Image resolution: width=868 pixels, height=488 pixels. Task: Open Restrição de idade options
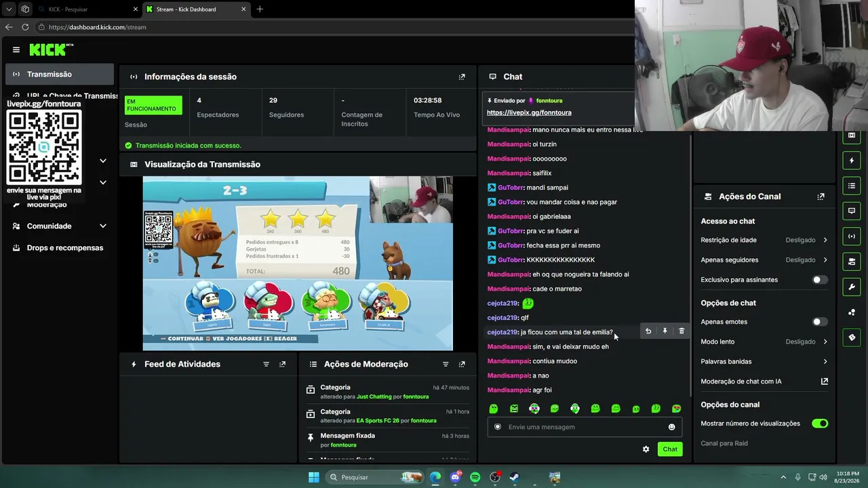764,240
